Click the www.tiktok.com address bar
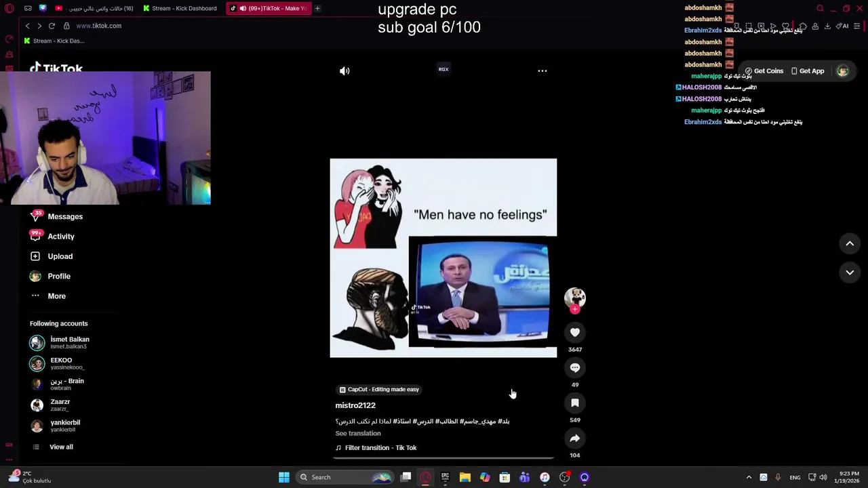The width and height of the screenshot is (868, 488). point(98,26)
